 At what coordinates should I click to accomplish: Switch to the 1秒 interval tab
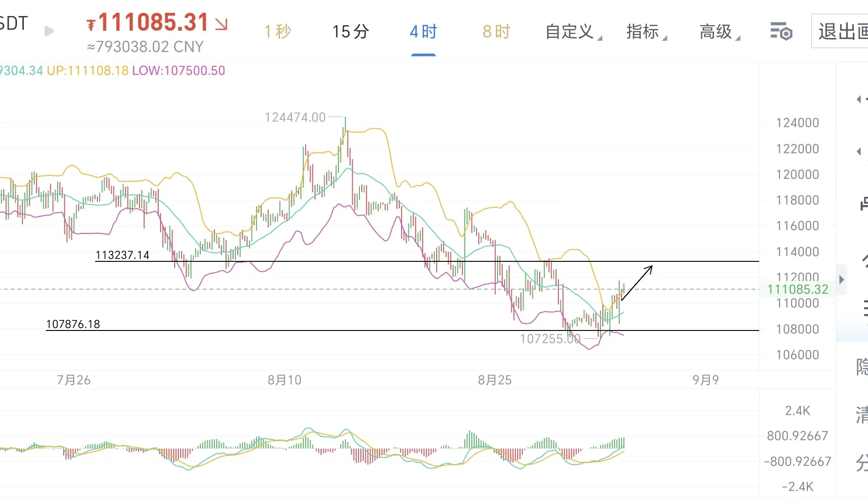pyautogui.click(x=278, y=32)
